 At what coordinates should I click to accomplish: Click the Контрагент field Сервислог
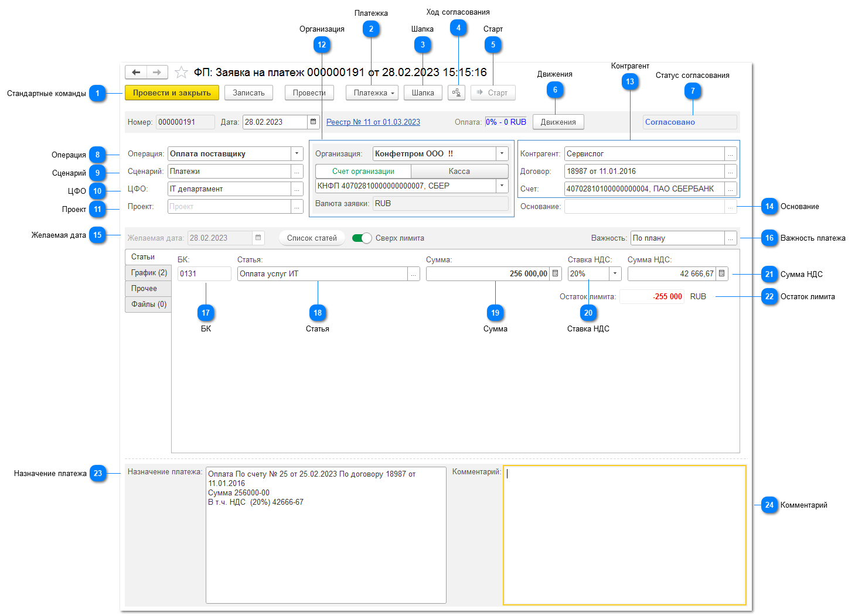pos(645,154)
